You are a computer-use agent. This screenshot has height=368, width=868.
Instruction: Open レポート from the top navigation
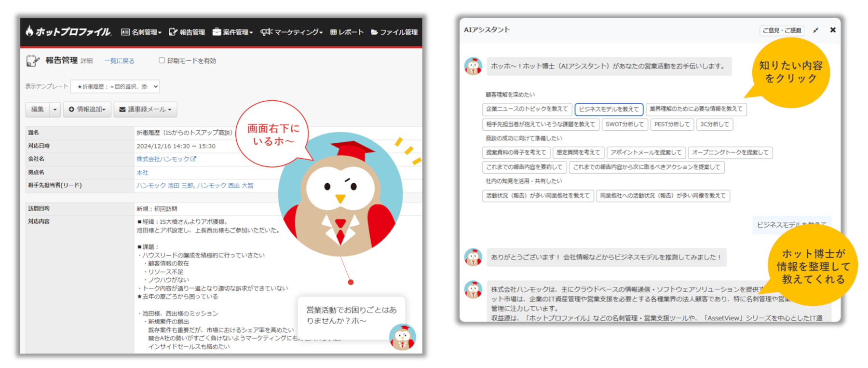(347, 32)
